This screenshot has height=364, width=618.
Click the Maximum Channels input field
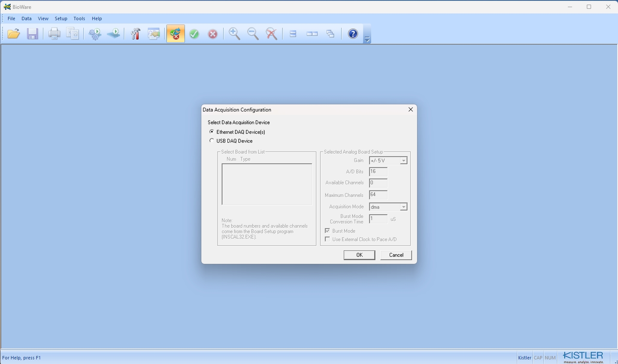(x=378, y=195)
